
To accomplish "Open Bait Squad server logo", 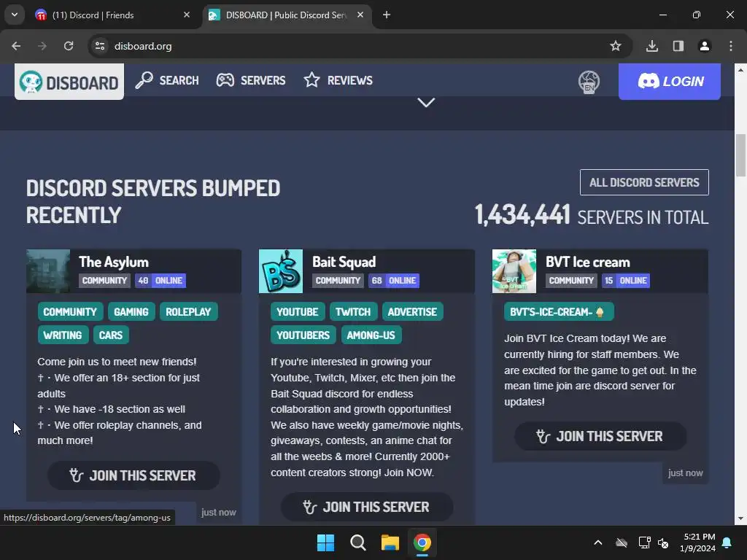I will tap(281, 271).
